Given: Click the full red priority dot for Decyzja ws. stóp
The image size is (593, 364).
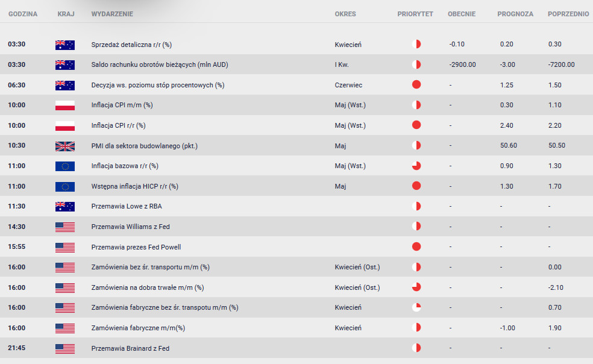Looking at the screenshot, I should coord(416,85).
